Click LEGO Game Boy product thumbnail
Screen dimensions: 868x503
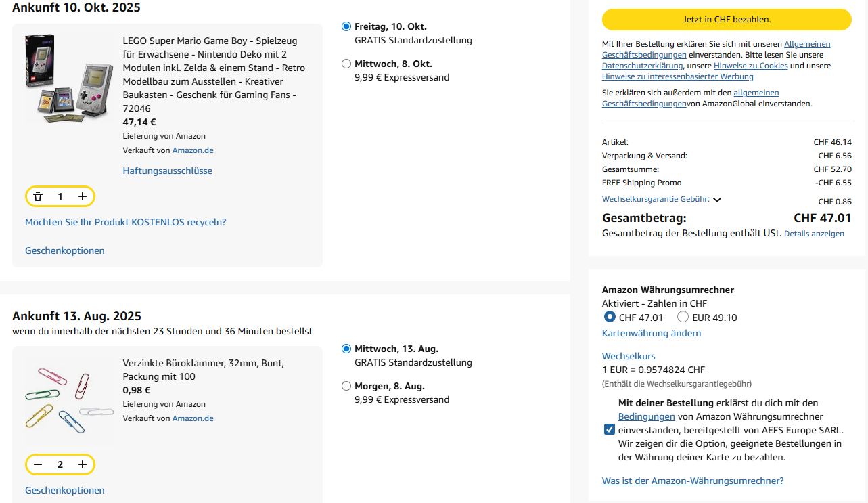click(x=69, y=78)
